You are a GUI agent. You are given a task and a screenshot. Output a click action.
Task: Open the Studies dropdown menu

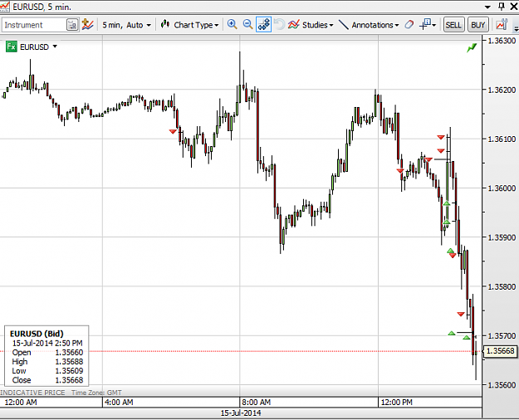pyautogui.click(x=318, y=25)
